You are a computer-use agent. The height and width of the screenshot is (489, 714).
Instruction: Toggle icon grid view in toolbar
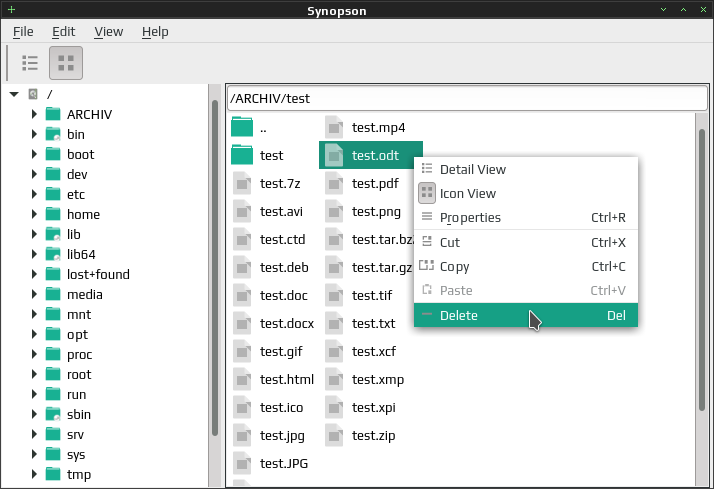pyautogui.click(x=66, y=63)
